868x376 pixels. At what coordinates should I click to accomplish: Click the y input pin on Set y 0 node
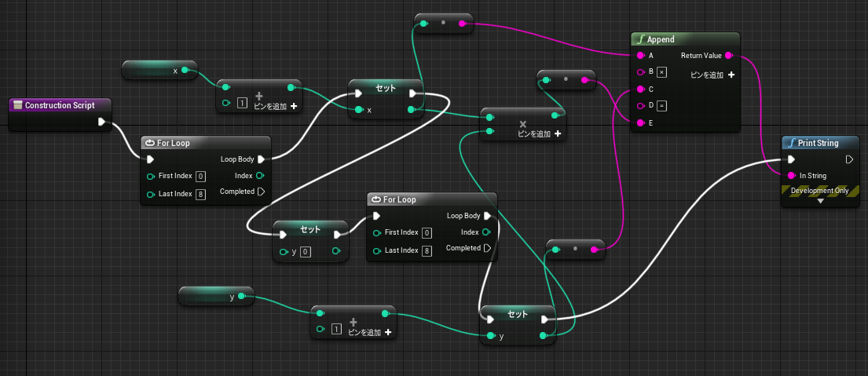[x=284, y=252]
